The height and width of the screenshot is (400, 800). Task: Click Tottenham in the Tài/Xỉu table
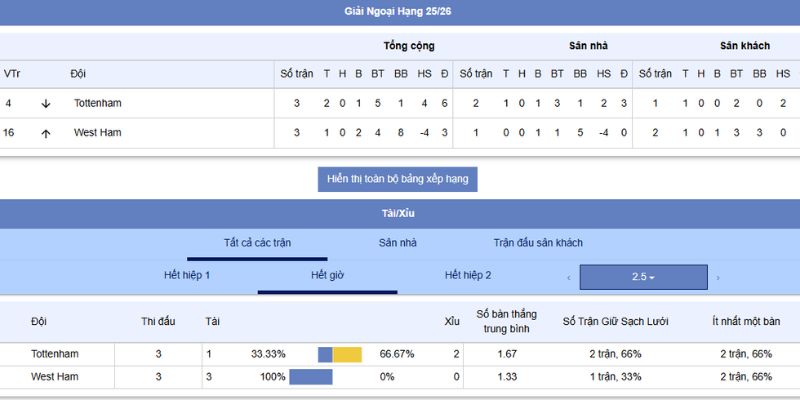(54, 354)
